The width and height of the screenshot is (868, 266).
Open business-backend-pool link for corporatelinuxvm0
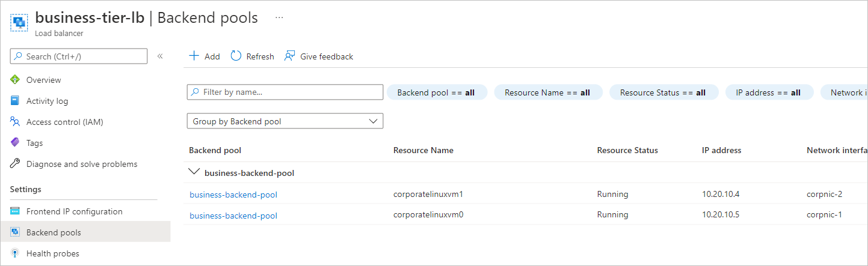pos(233,216)
